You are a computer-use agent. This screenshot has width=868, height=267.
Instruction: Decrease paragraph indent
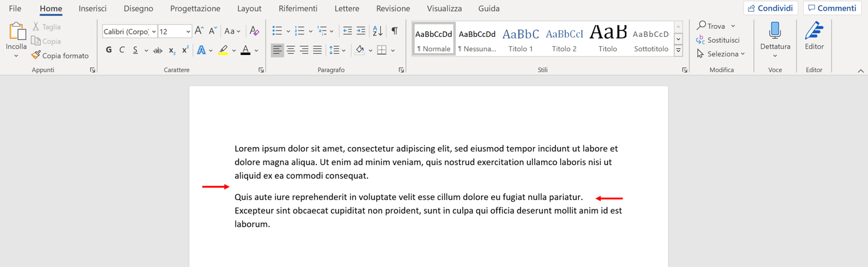point(348,31)
